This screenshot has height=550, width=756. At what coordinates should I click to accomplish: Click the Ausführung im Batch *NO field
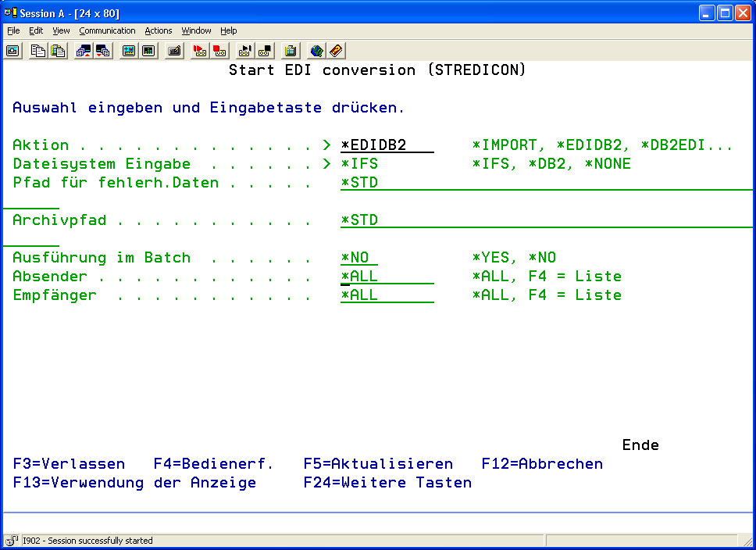pyautogui.click(x=359, y=258)
